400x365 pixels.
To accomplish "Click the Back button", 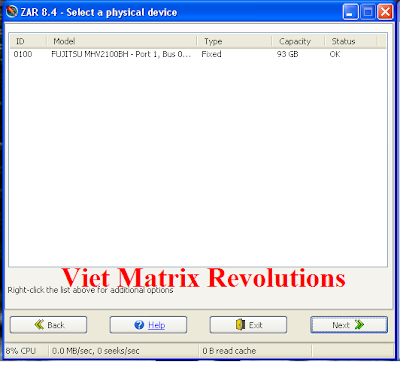I will 48,325.
